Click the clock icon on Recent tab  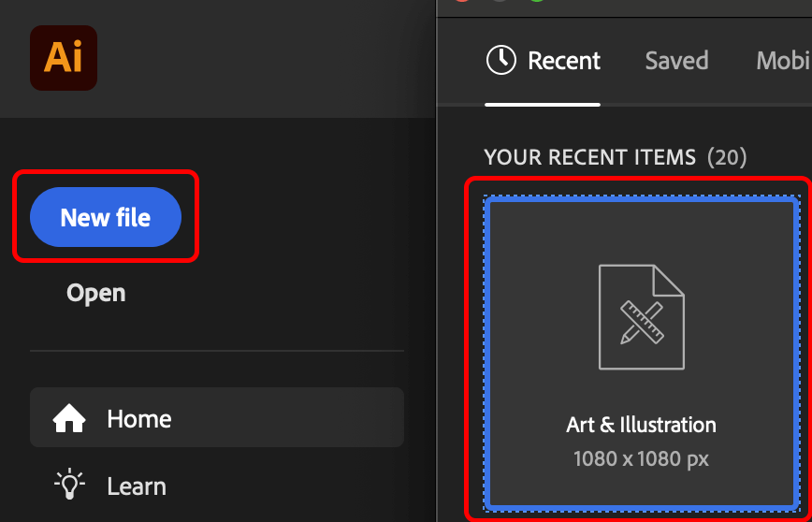(501, 61)
